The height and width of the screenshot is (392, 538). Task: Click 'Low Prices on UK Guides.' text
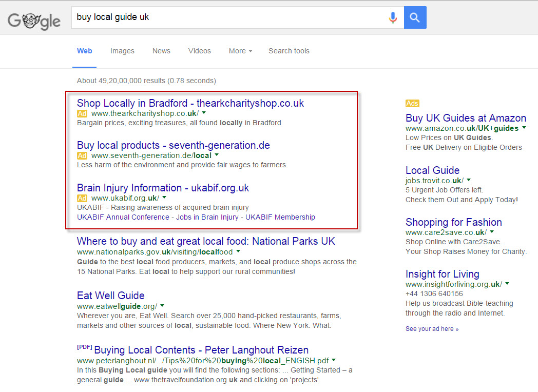click(x=449, y=138)
